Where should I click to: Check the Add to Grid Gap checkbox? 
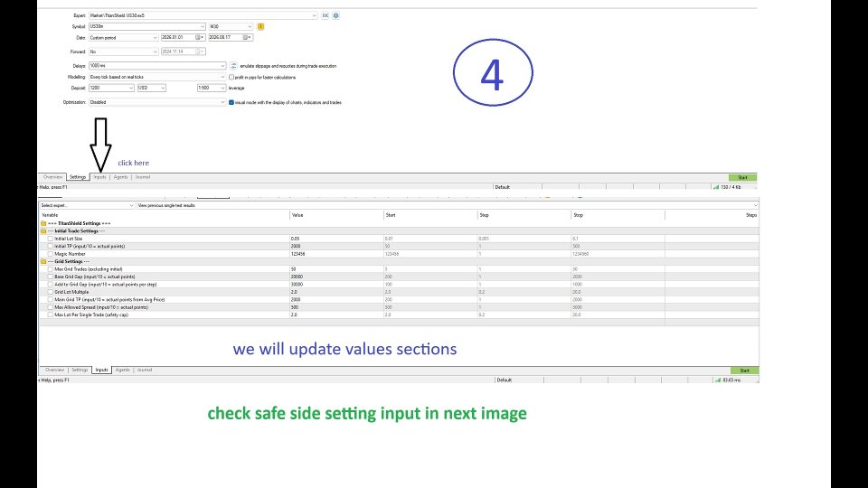(51, 285)
